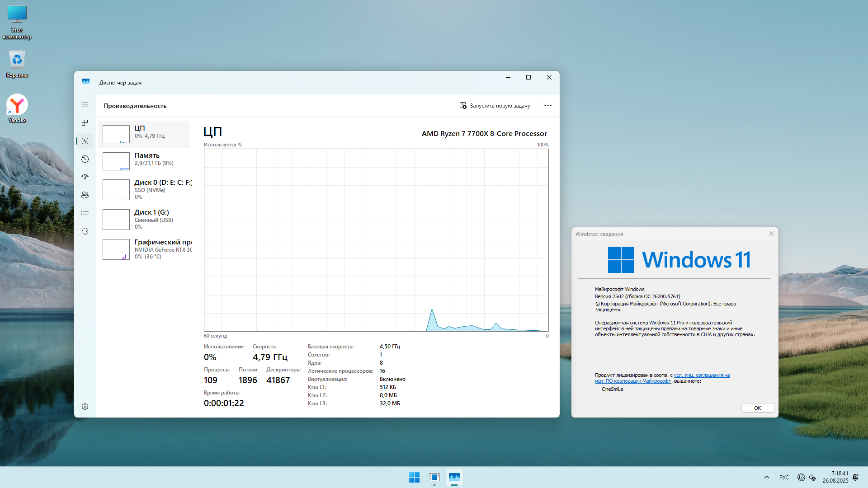This screenshot has width=868, height=488.
Task: Open the РУС language switcher
Action: coord(784,478)
